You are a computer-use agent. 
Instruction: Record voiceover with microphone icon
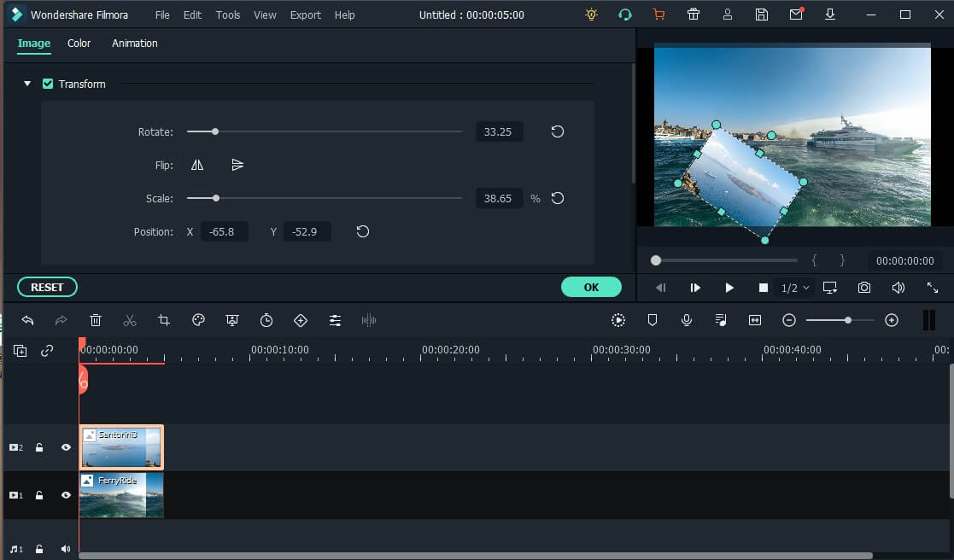coord(687,320)
